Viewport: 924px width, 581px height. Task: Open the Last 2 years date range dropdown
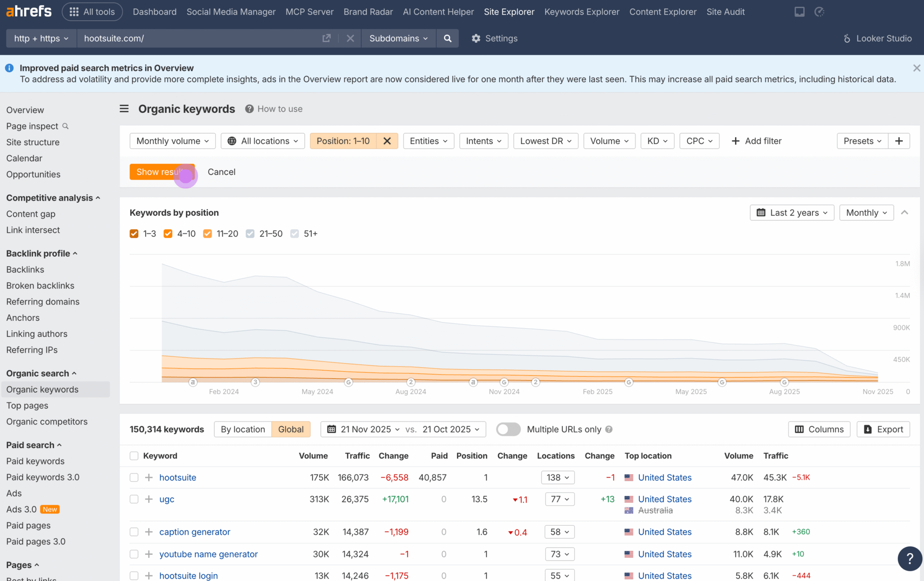(792, 212)
